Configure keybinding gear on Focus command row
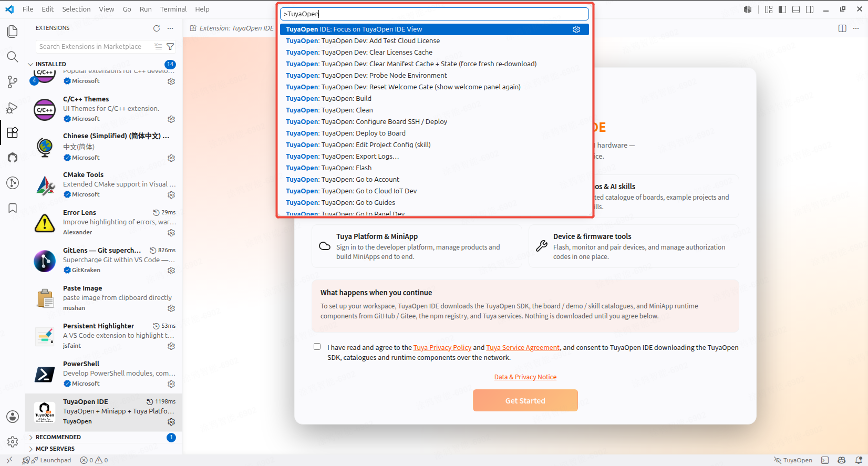The width and height of the screenshot is (868, 466). click(576, 29)
